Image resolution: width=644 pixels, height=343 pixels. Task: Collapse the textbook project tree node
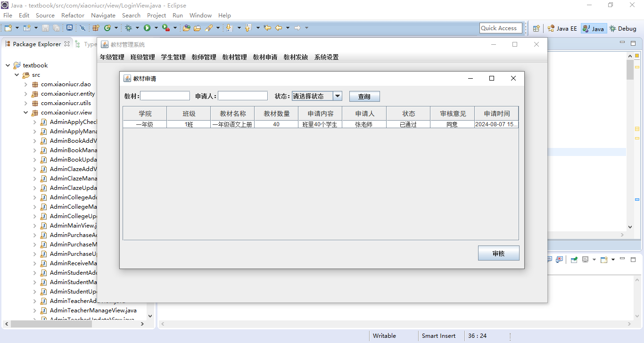[8, 65]
